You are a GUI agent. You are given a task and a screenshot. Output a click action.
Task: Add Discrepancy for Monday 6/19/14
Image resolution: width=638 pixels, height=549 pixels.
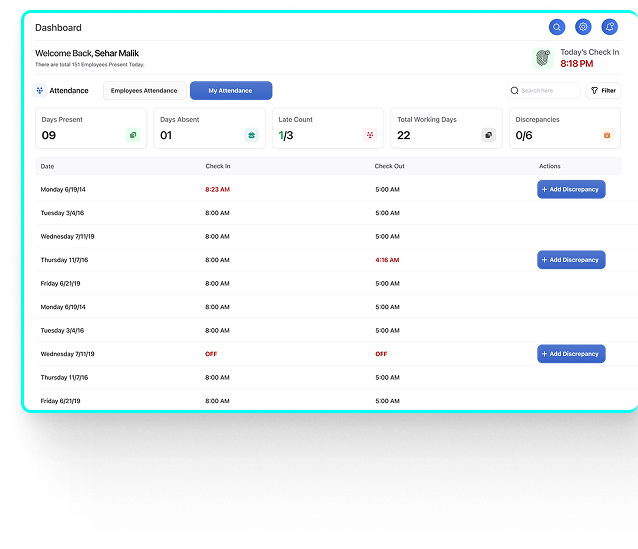[571, 189]
